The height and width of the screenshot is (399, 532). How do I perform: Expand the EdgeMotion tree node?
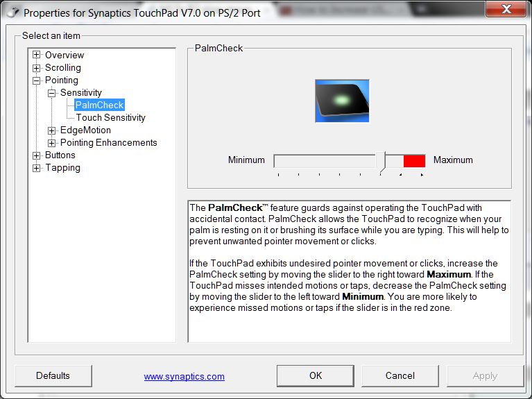(51, 130)
